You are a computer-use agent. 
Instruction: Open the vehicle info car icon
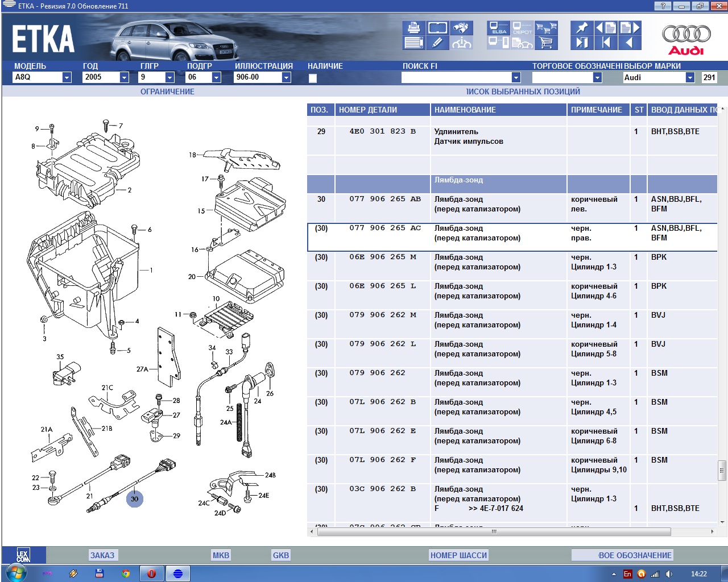coord(461,43)
